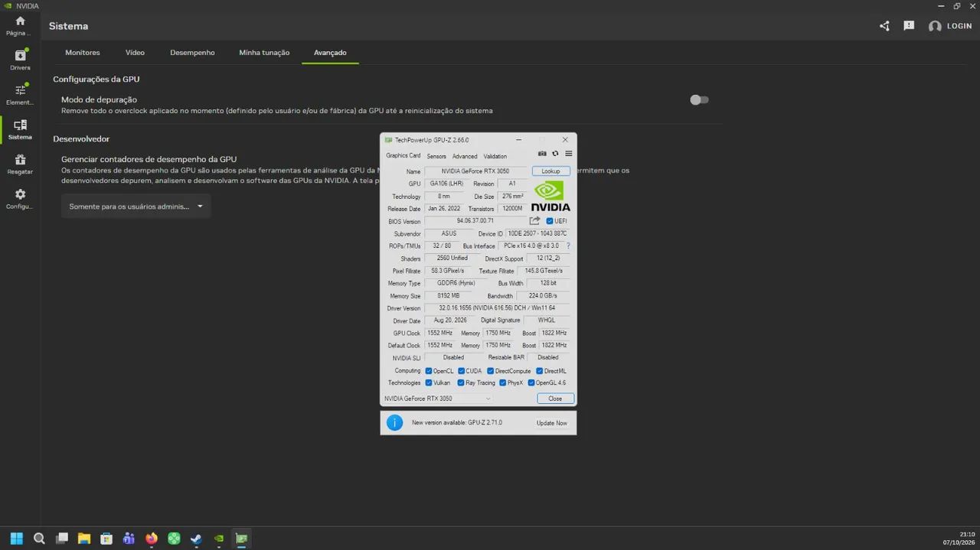Click the Close button in GPU-Z
Viewport: 980px width, 550px height.
(555, 399)
